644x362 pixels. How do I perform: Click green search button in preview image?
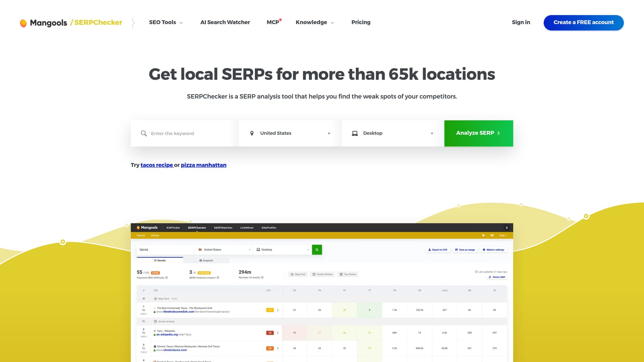tap(317, 250)
